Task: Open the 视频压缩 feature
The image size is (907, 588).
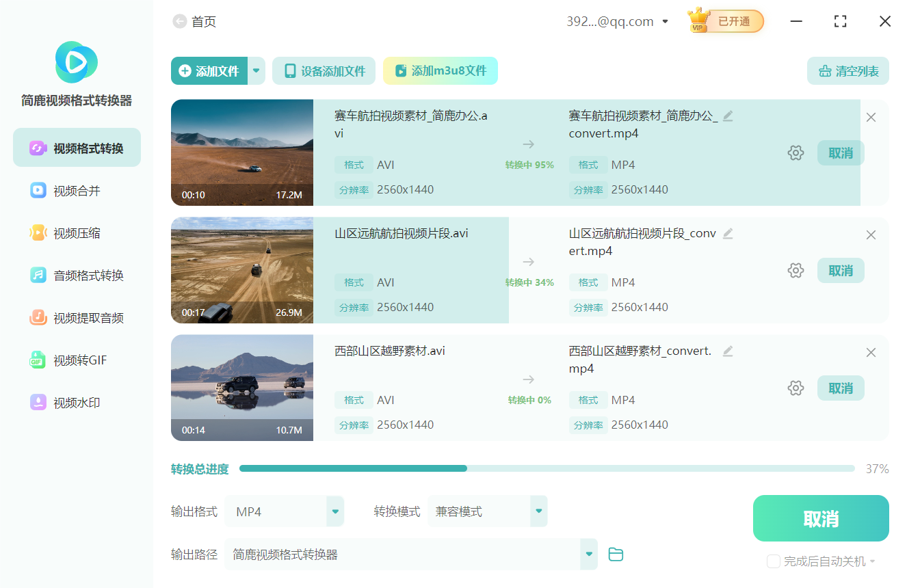Action: pos(76,232)
